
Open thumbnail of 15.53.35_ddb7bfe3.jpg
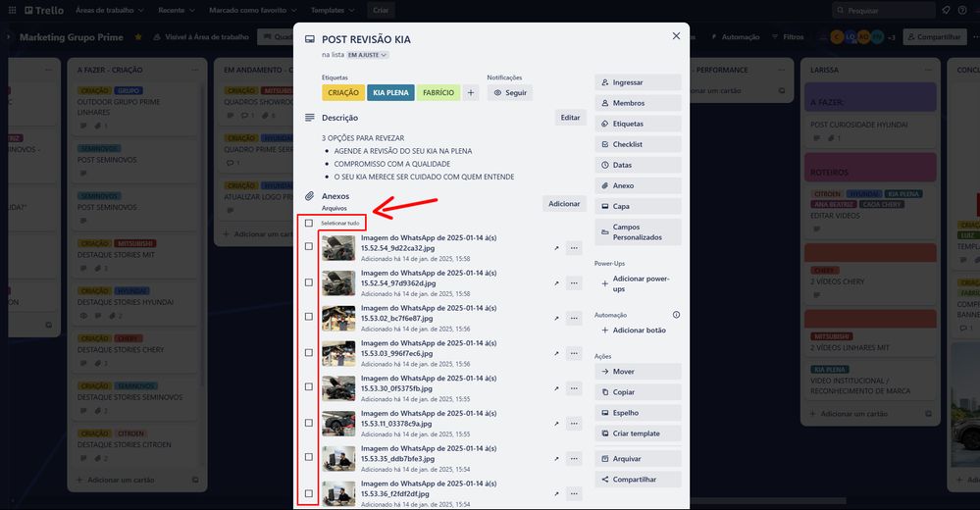click(338, 459)
